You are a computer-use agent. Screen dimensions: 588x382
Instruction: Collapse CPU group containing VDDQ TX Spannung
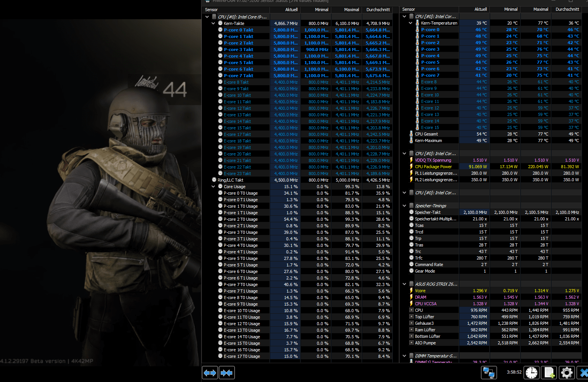point(405,154)
